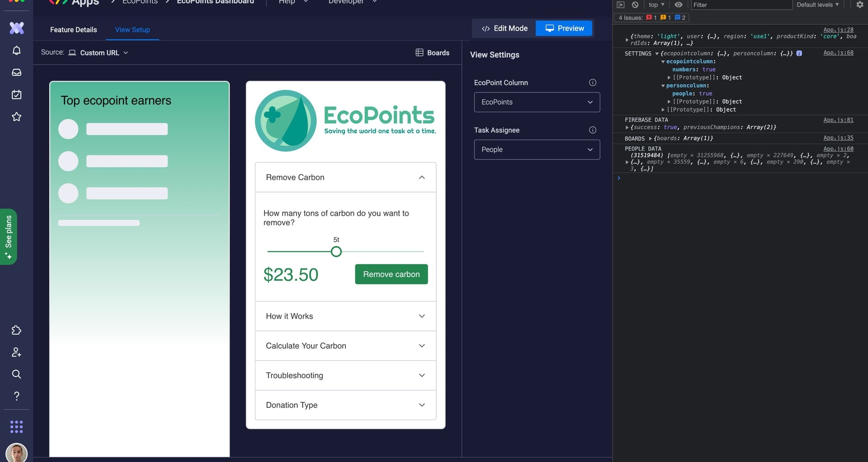
Task: Click the yellow warnings issue counter
Action: pyautogui.click(x=665, y=18)
